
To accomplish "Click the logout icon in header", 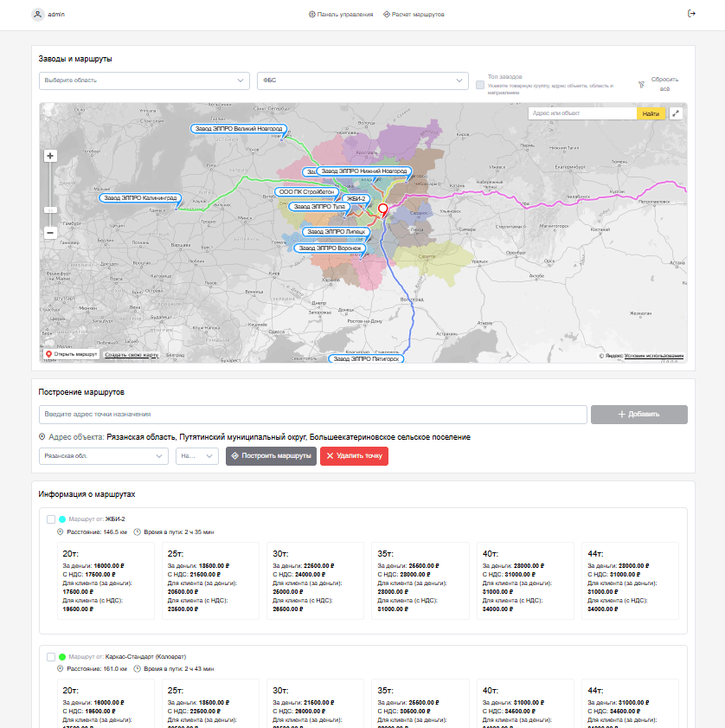I will pos(691,14).
